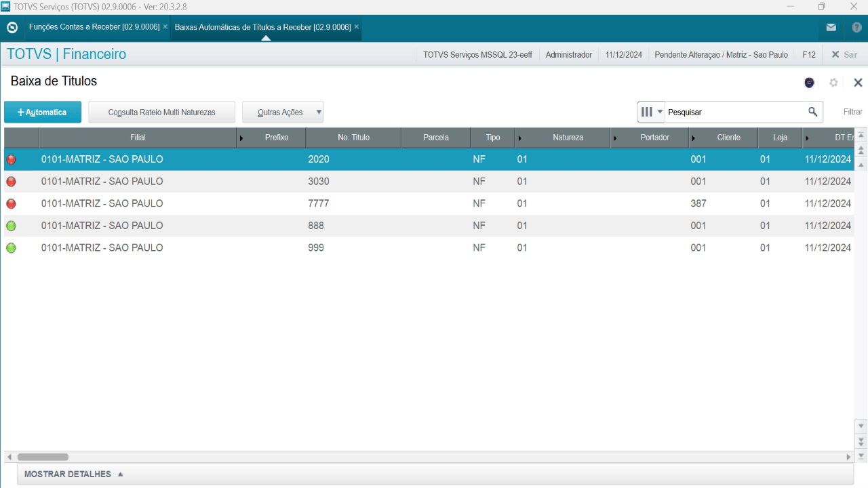Screen dimensions: 868x488
Task: Click the Automatica button
Action: 43,113
